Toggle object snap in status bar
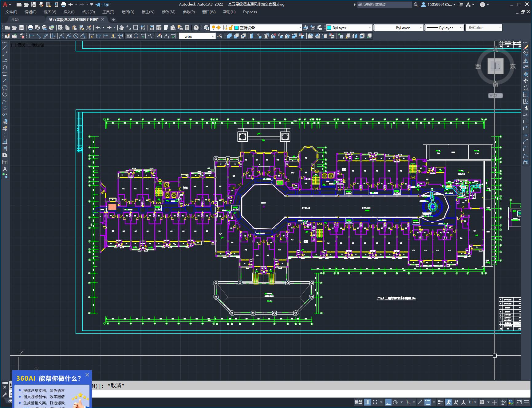Viewport: 532px width, 408px height. [428, 402]
